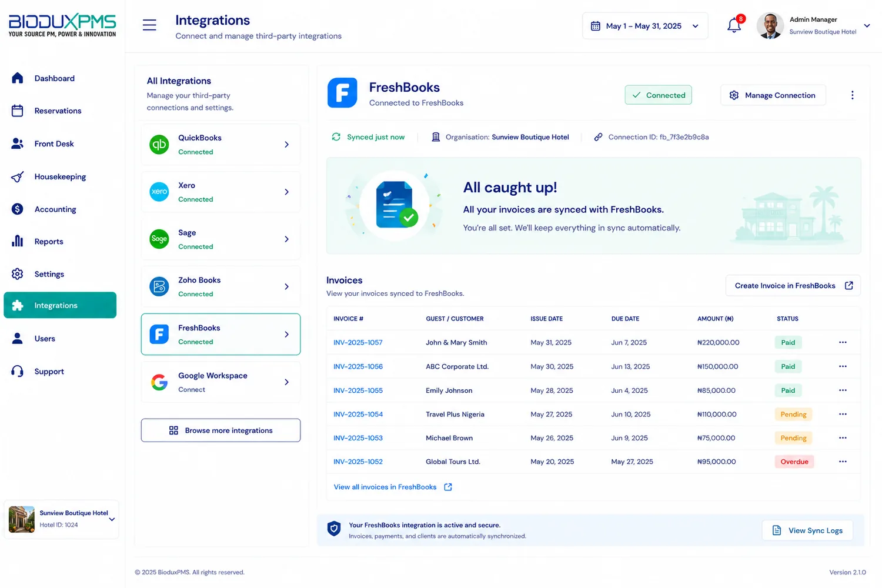Viewport: 882px width, 588px height.
Task: Expand the Sage row chevron
Action: click(x=286, y=239)
